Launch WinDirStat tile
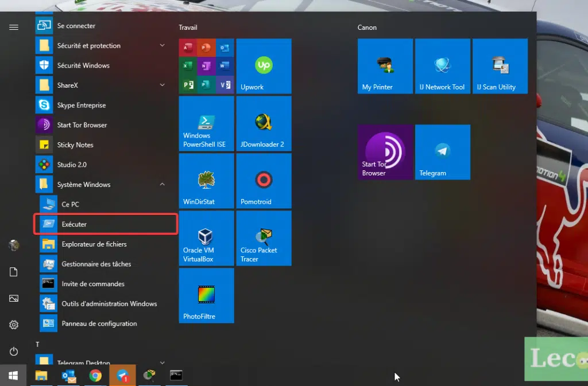The width and height of the screenshot is (588, 386). (206, 181)
